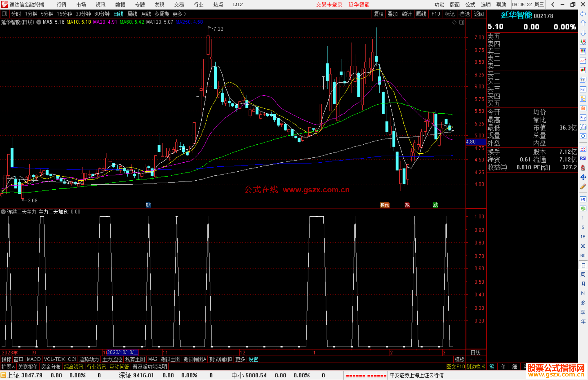
Task: Click the F10 company info sidebar icon
Action: (x=583, y=89)
